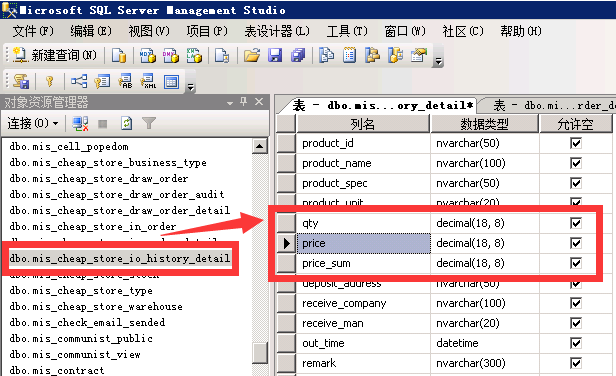Screen dimensions: 616x376
Task: Uncheck Allow Nulls for product_id column
Action: tap(576, 143)
